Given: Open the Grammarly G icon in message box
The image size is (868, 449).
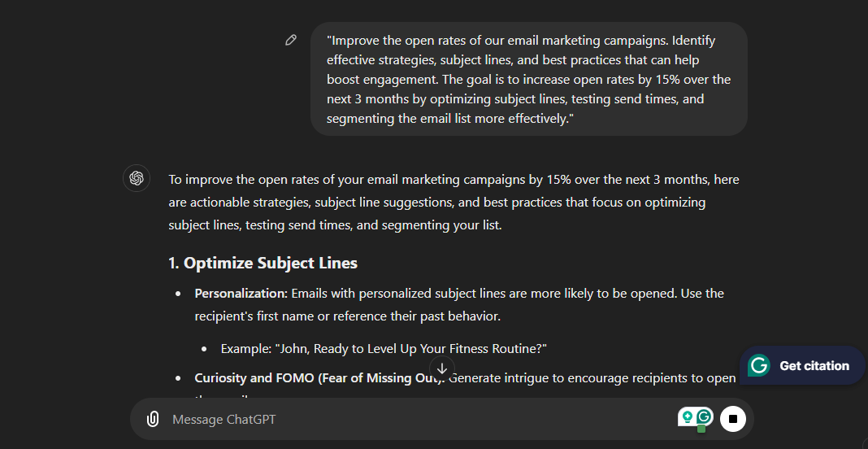Looking at the screenshot, I should tap(704, 416).
